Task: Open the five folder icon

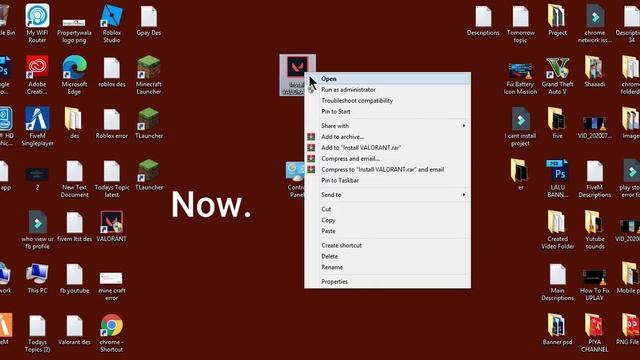Action: 558,119
